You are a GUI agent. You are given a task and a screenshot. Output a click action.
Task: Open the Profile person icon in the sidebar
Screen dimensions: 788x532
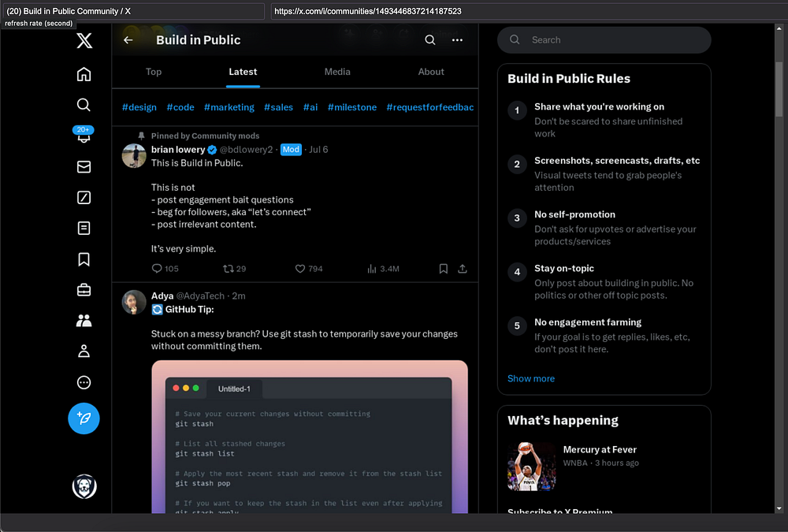(x=84, y=352)
